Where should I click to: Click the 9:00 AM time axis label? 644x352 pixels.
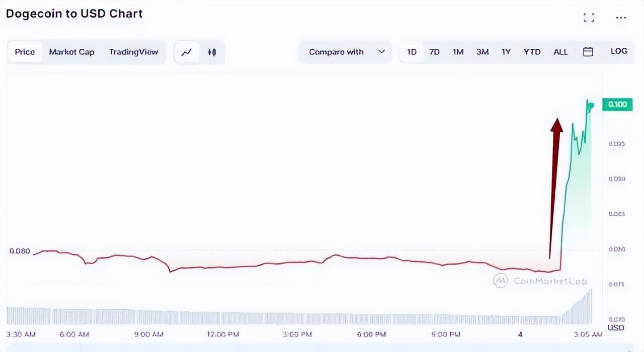pos(149,334)
